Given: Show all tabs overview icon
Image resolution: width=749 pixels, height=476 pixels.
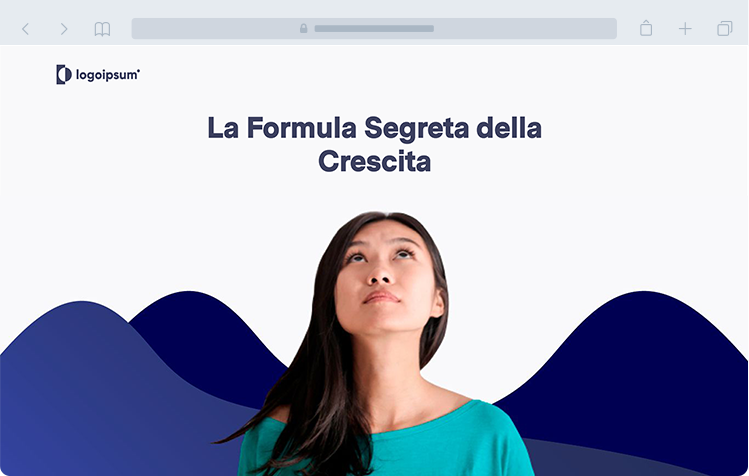Looking at the screenshot, I should click(x=725, y=29).
